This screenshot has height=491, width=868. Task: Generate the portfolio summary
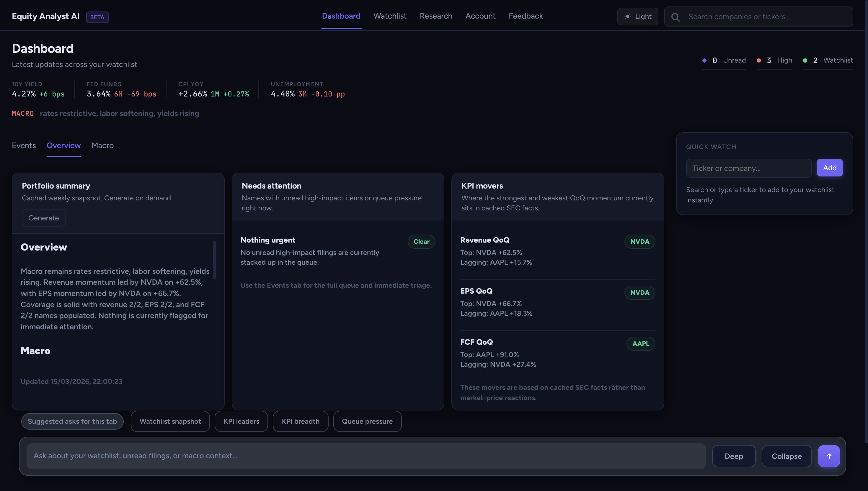[x=43, y=217]
